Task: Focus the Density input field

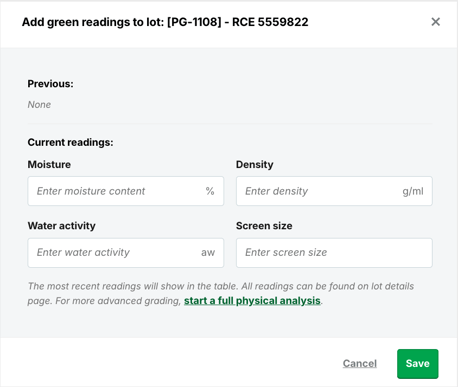Action: click(x=334, y=191)
